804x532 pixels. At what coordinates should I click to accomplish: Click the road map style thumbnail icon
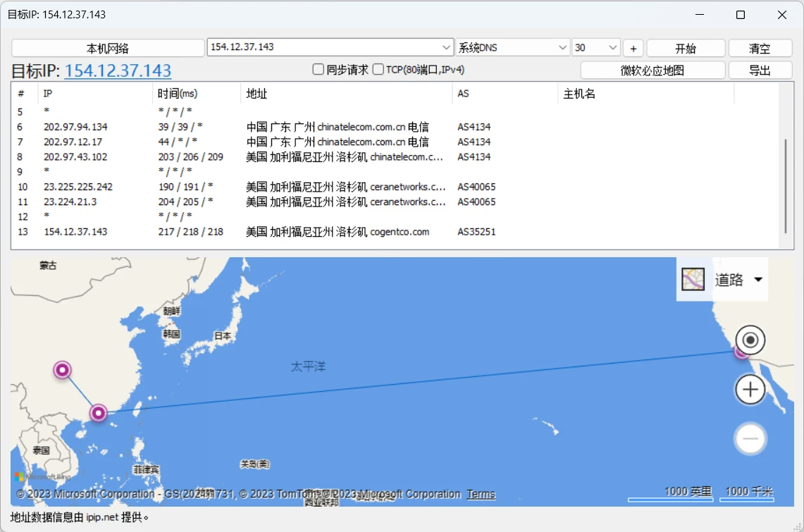click(x=693, y=279)
